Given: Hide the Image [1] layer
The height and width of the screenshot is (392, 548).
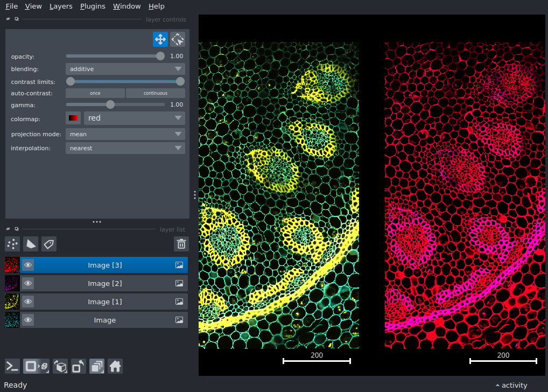Looking at the screenshot, I should pyautogui.click(x=28, y=302).
